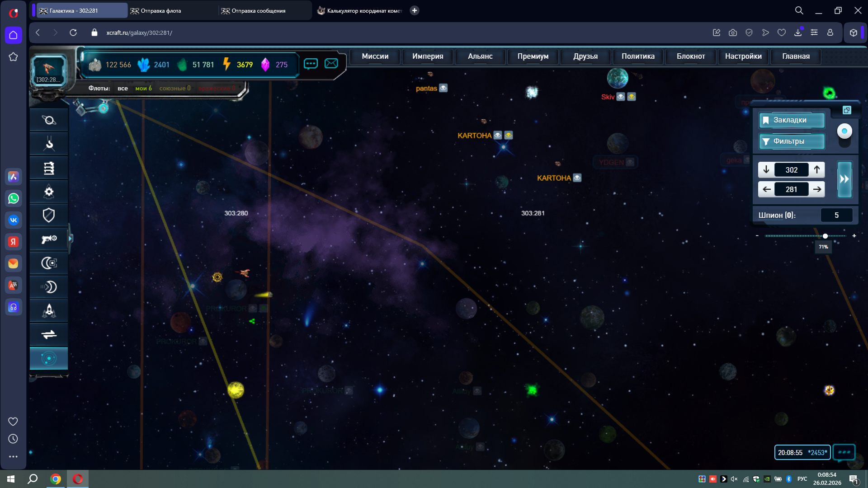868x488 pixels.
Task: Click the 302 galaxy coordinate field
Action: (791, 170)
